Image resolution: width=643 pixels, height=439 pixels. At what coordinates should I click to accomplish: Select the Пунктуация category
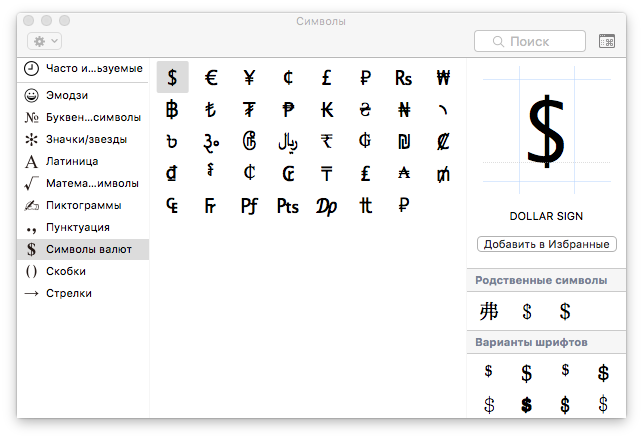[x=78, y=227]
